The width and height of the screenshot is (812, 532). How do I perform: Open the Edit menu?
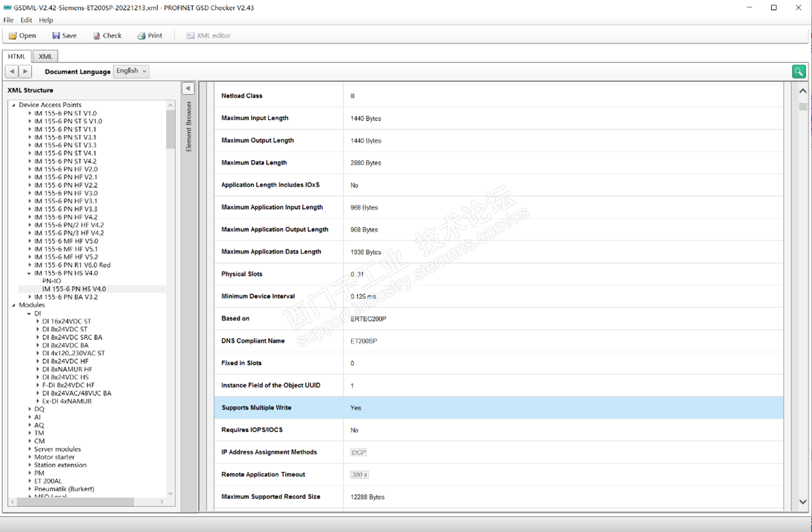pyautogui.click(x=27, y=20)
